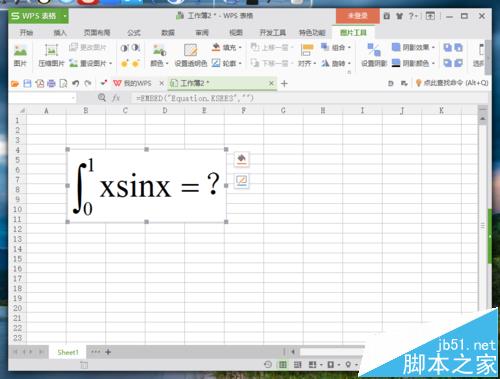Click column header D
Screen dimensions: 500x379
(x=165, y=110)
